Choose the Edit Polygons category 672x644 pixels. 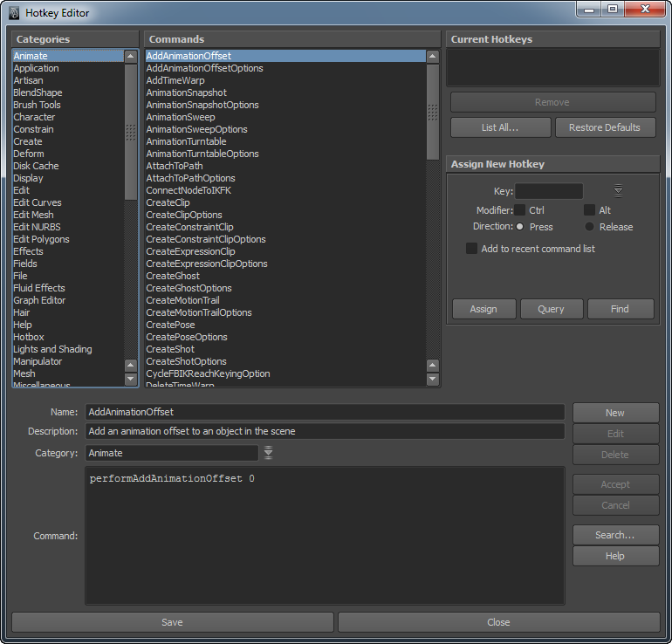point(41,239)
